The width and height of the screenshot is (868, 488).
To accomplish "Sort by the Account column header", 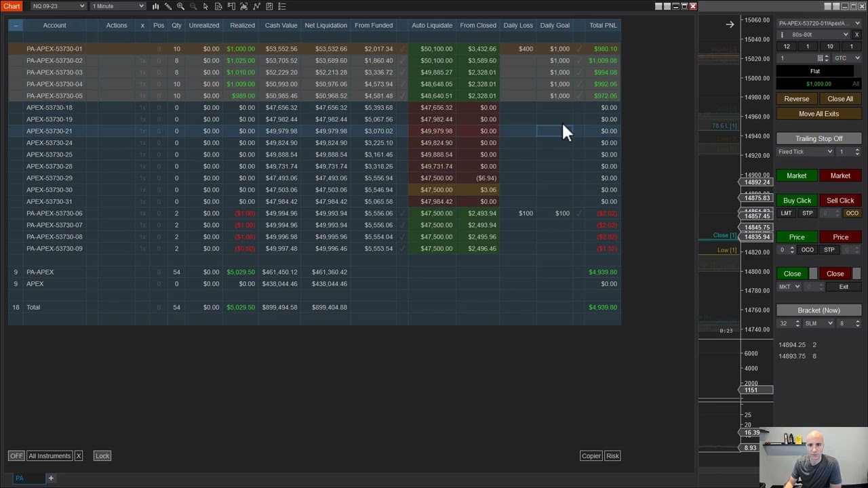I will 54,26.
